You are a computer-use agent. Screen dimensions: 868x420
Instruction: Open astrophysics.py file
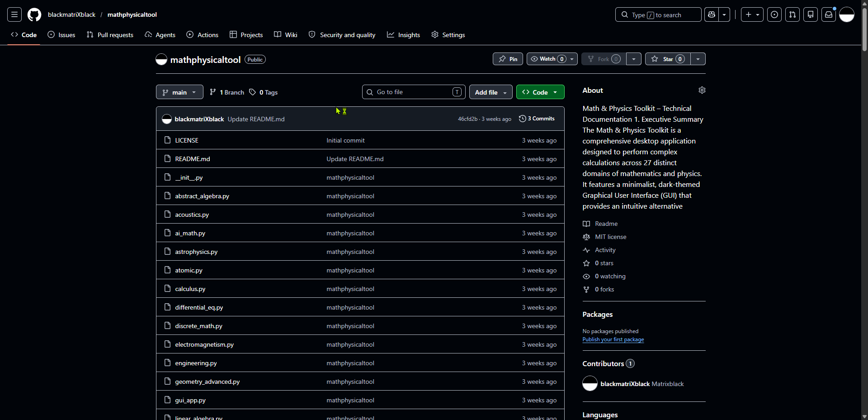pos(196,252)
